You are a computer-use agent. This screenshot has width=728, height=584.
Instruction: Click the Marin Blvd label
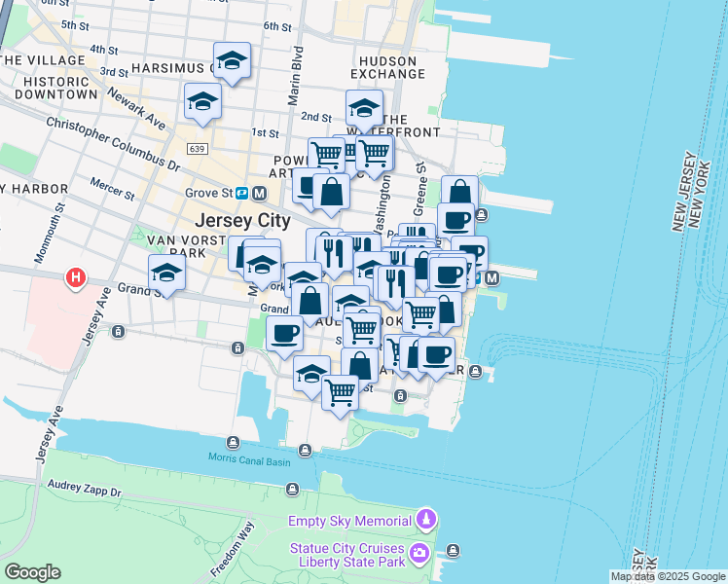tap(295, 76)
